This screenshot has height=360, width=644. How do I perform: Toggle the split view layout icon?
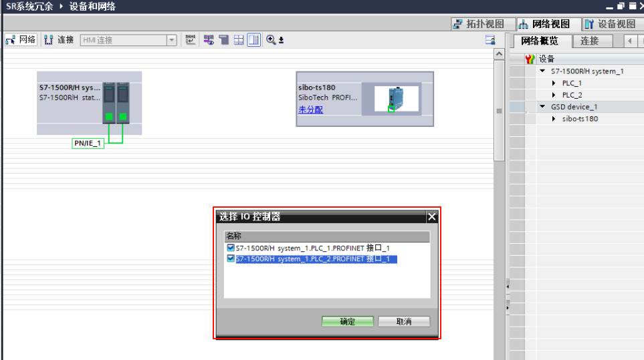254,40
